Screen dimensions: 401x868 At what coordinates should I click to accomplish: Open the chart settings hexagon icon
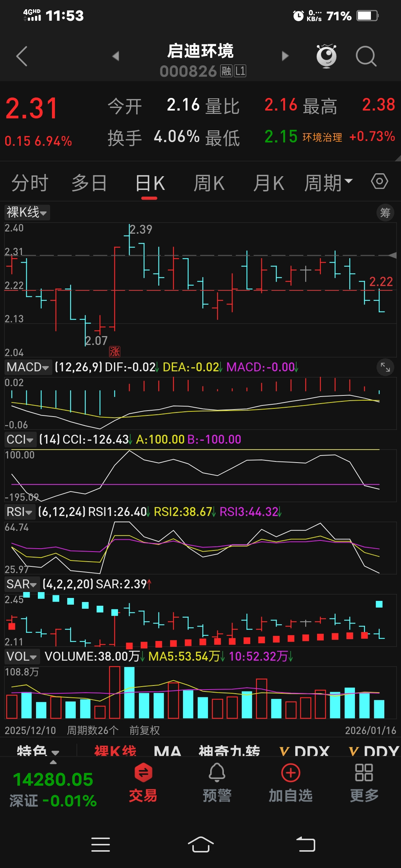click(379, 181)
